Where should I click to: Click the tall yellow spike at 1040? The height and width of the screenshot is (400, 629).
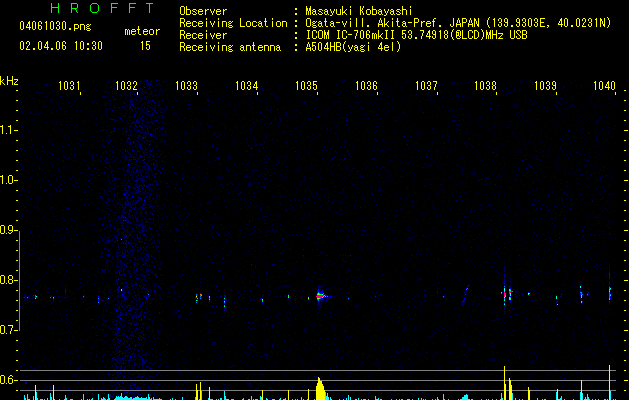[609, 382]
